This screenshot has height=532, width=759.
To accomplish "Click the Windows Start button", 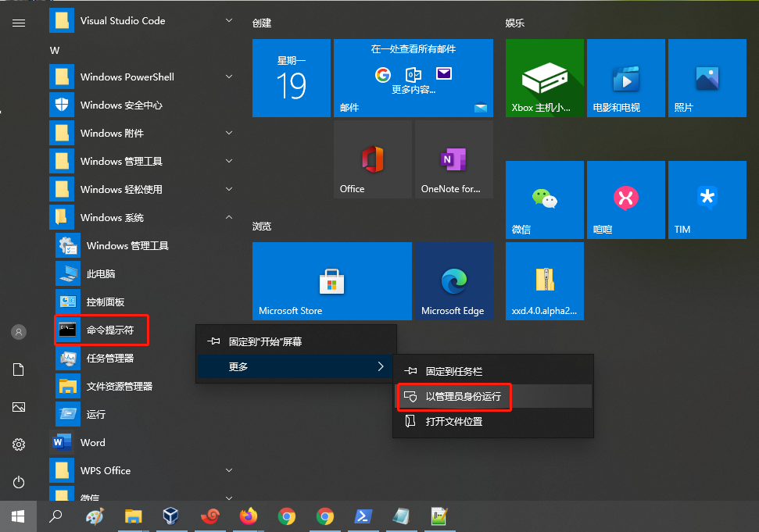I will tap(19, 516).
